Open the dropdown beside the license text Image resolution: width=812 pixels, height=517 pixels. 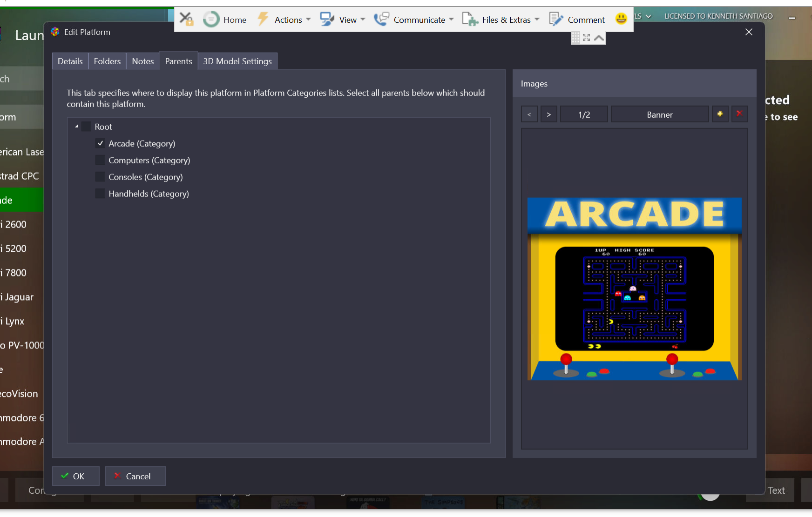[x=648, y=16]
